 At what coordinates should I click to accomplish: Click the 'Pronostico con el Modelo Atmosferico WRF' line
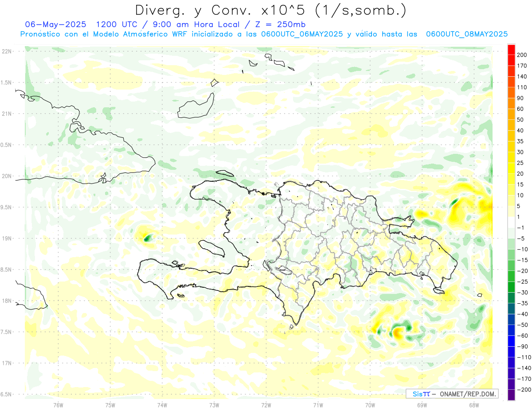coord(105,34)
